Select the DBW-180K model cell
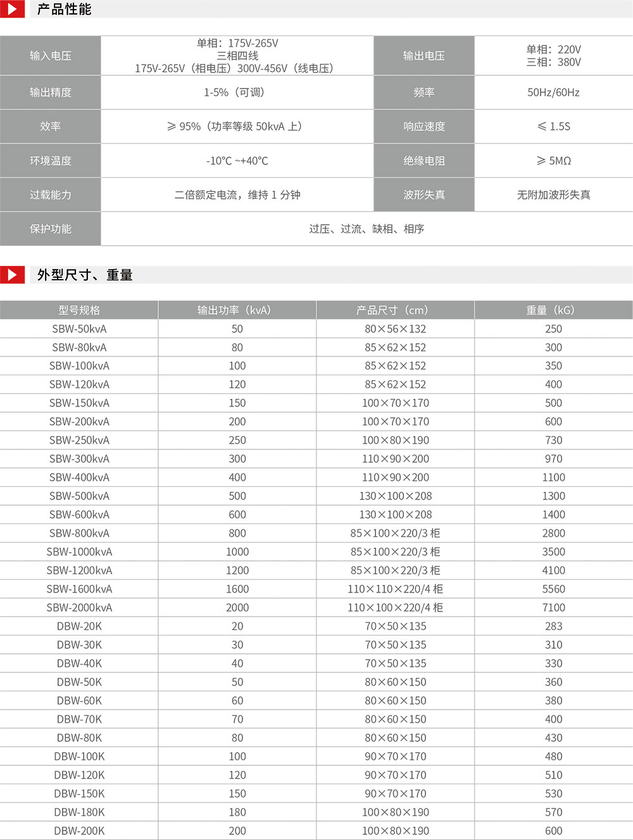Image resolution: width=633 pixels, height=840 pixels. pos(79,812)
